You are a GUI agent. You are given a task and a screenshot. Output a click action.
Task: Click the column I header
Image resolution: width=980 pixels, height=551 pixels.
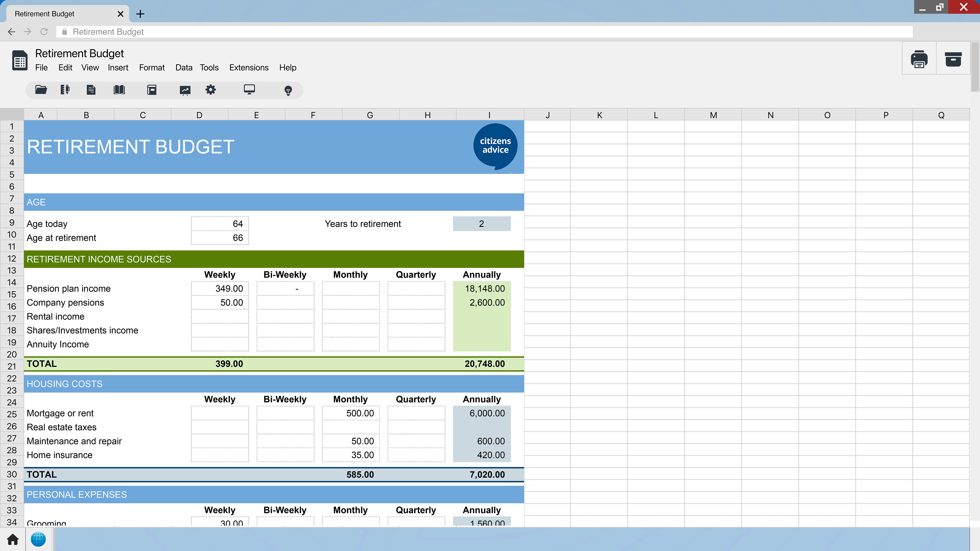point(489,115)
